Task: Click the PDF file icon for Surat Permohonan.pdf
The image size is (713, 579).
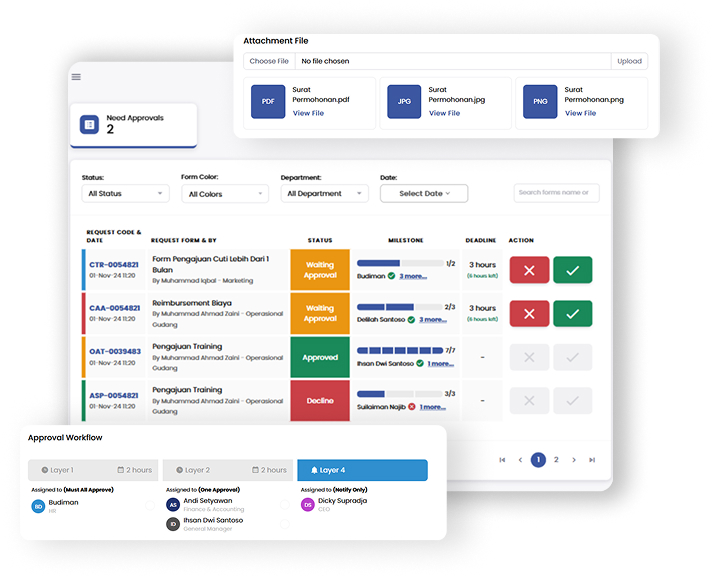Action: (x=268, y=101)
